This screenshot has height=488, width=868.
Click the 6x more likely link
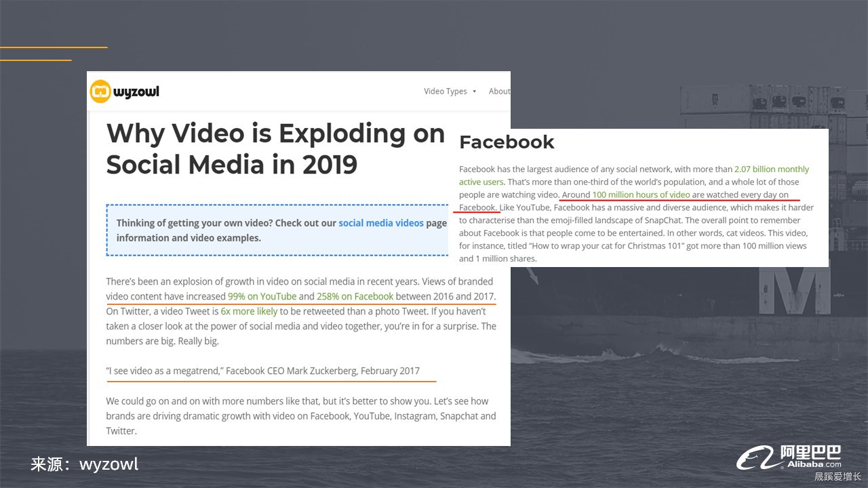[249, 312]
